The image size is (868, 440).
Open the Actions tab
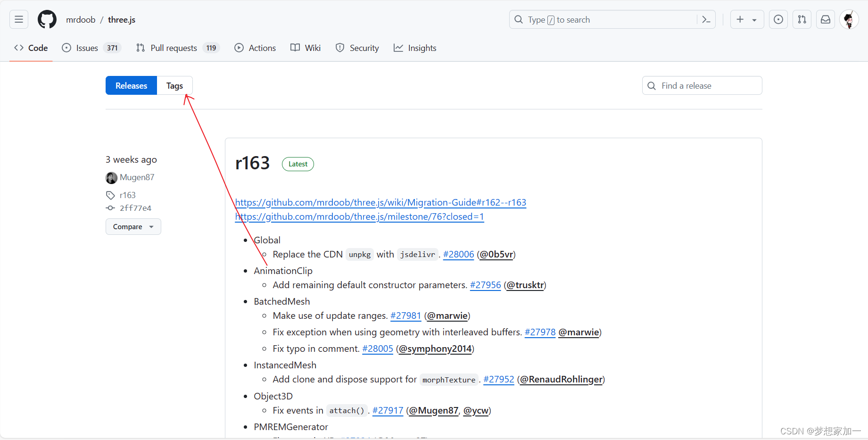click(255, 48)
